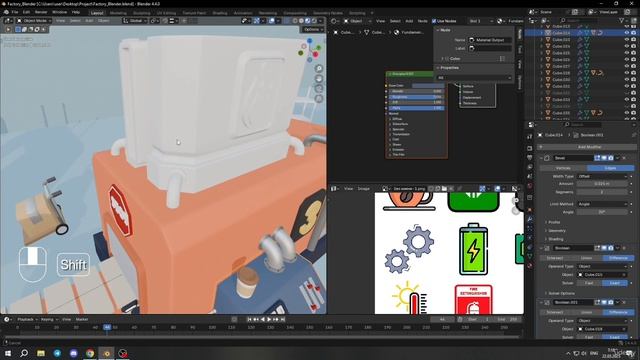Open the image editor View menu
Screen dimensions: 640x360
click(348, 189)
